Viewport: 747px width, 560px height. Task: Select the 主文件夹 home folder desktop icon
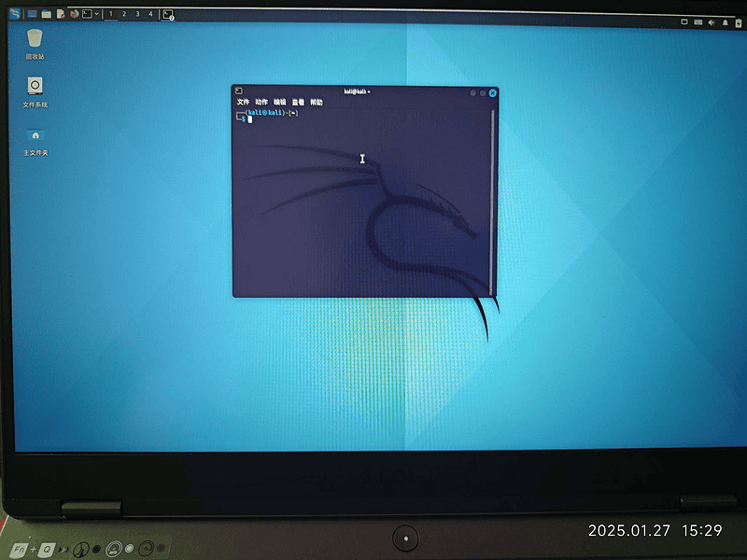pos(35,142)
